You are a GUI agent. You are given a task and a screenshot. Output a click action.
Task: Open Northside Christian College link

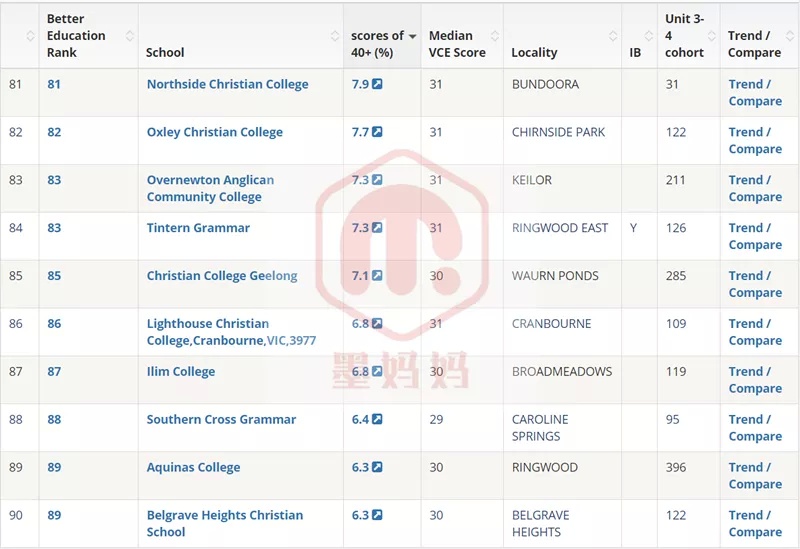228,84
